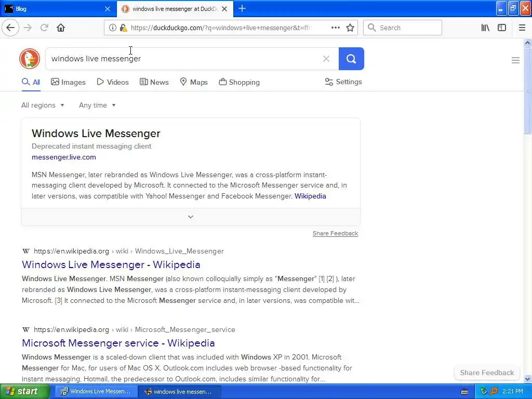The height and width of the screenshot is (399, 532).
Task: Click the magnifier tray icon
Action: [494, 391]
